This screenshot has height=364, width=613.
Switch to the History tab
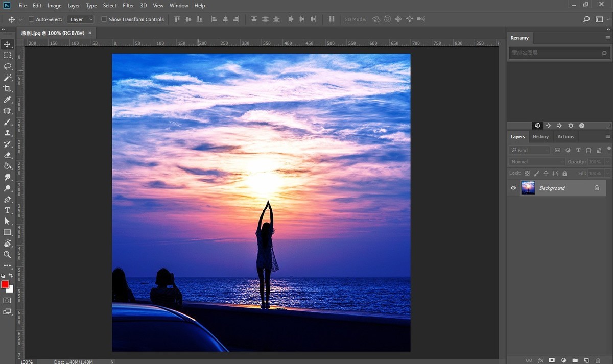click(x=540, y=136)
